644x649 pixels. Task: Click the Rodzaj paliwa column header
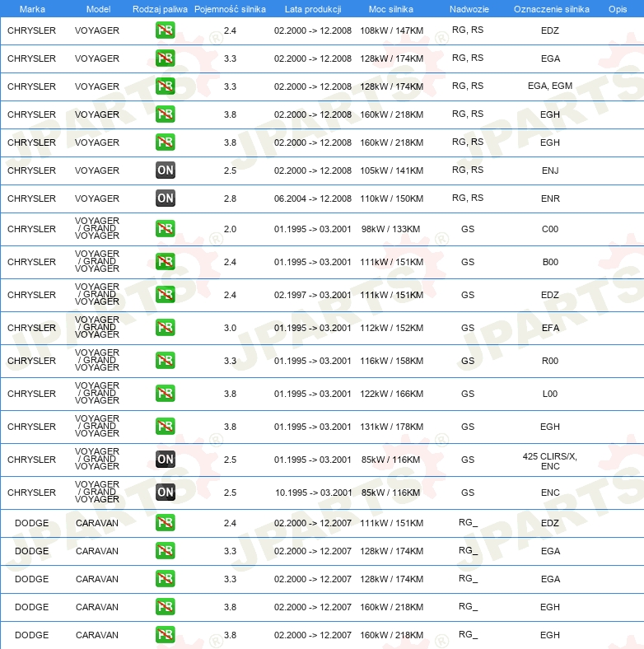[160, 8]
